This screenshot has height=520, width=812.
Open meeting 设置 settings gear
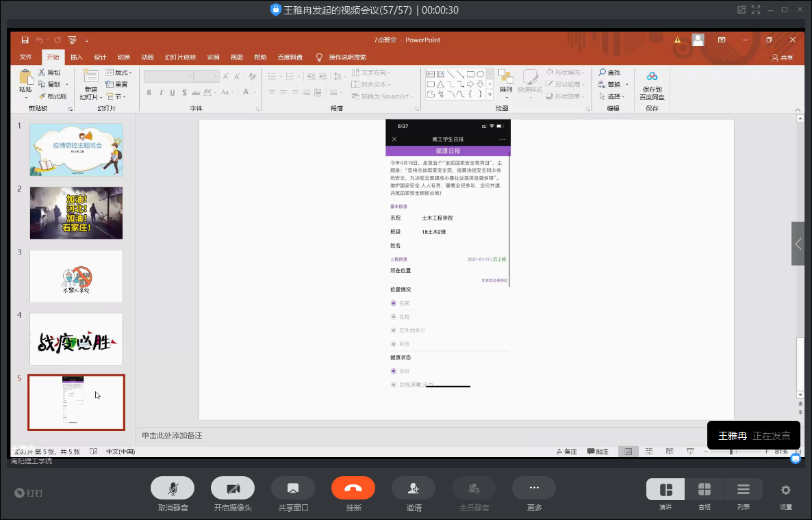point(785,490)
